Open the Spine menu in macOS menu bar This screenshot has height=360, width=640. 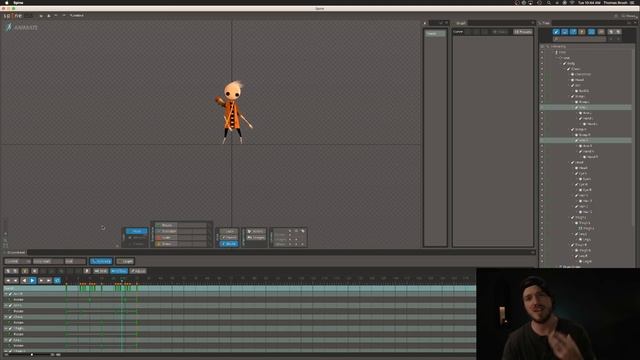(18, 2)
